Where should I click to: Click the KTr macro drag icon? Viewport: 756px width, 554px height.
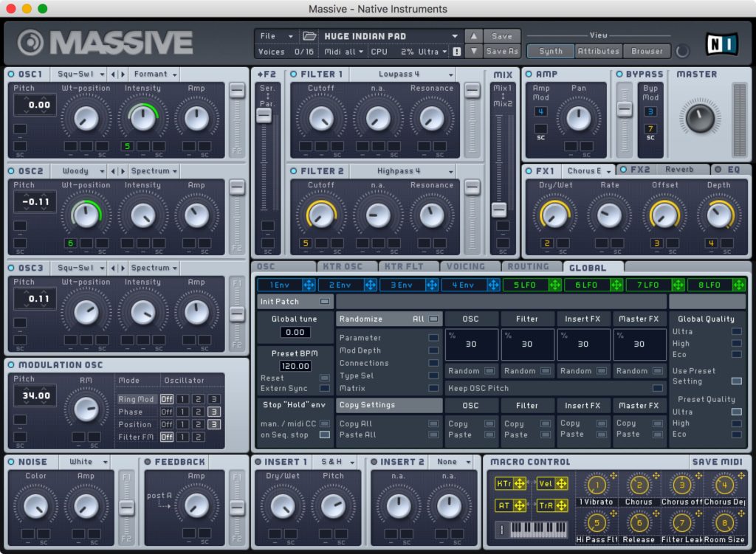pos(520,483)
